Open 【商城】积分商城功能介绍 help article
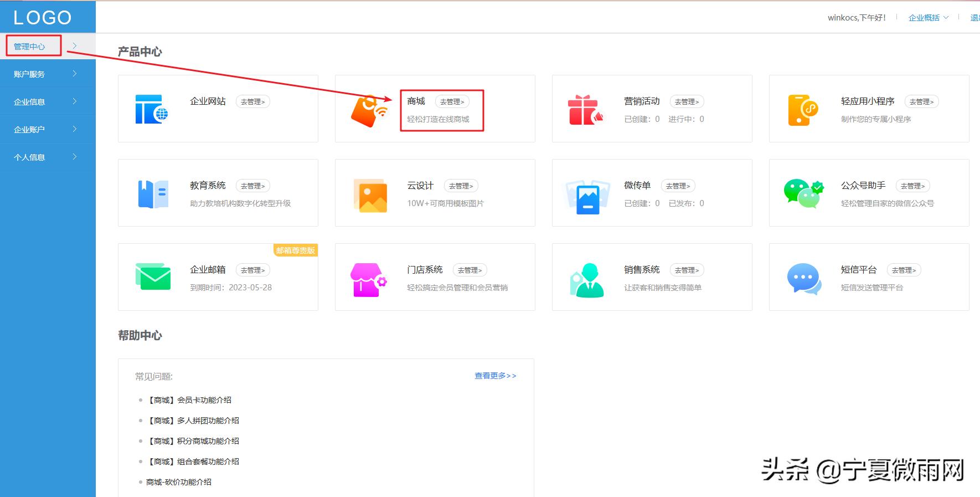The height and width of the screenshot is (497, 980). pos(193,441)
